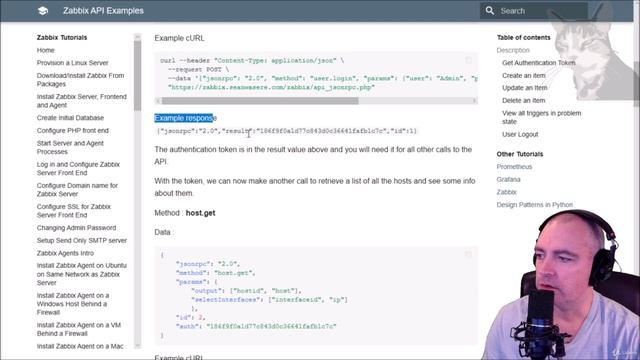640x360 pixels.
Task: Open Changing Admin Password page
Action: tap(76, 228)
